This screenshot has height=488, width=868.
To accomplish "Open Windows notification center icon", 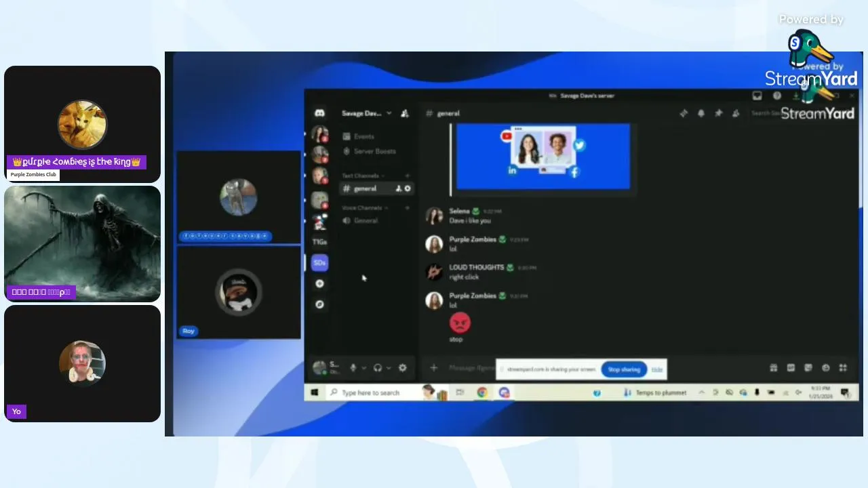I will point(845,392).
